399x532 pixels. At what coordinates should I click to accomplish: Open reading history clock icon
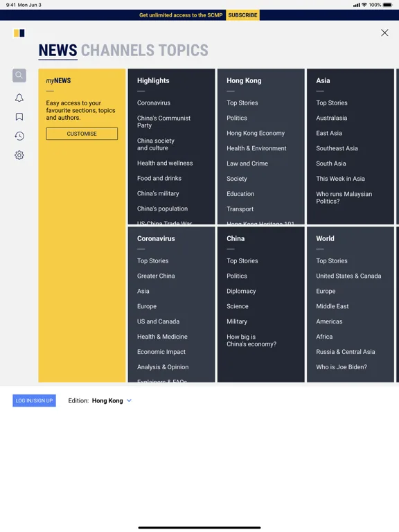(19, 136)
